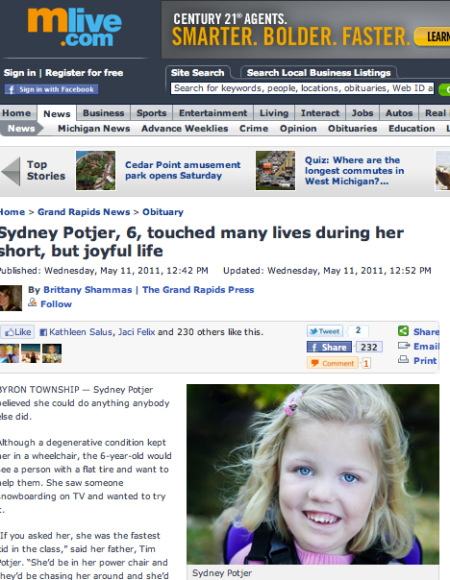Click the Print printer icon
The height and width of the screenshot is (580, 450).
403,360
